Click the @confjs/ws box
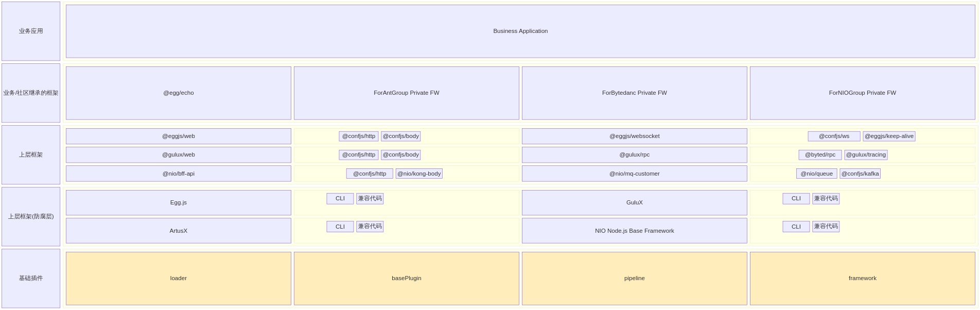This screenshot has height=310, width=980. [x=834, y=136]
